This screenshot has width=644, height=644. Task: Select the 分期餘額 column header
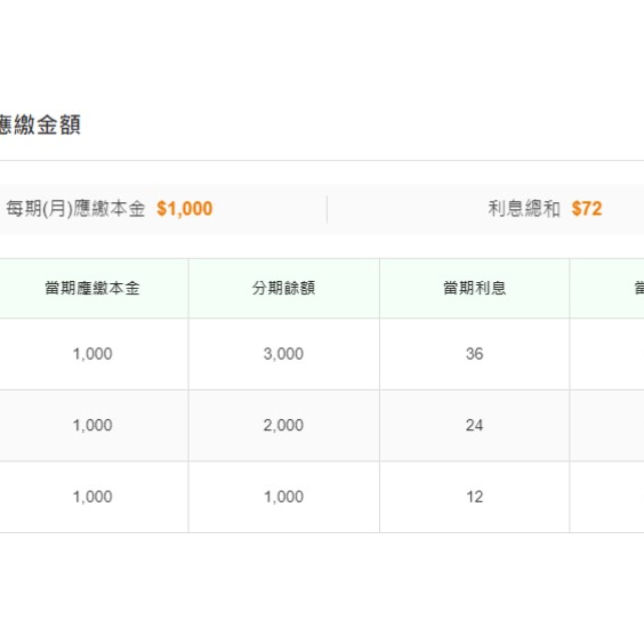pyautogui.click(x=283, y=287)
